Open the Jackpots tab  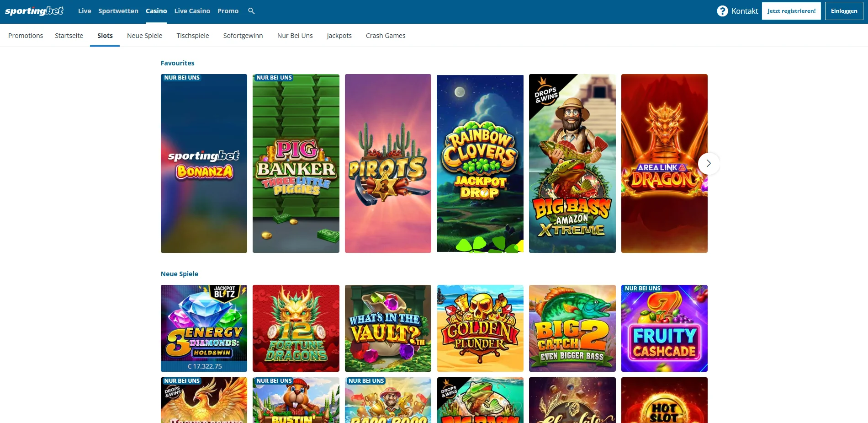339,36
